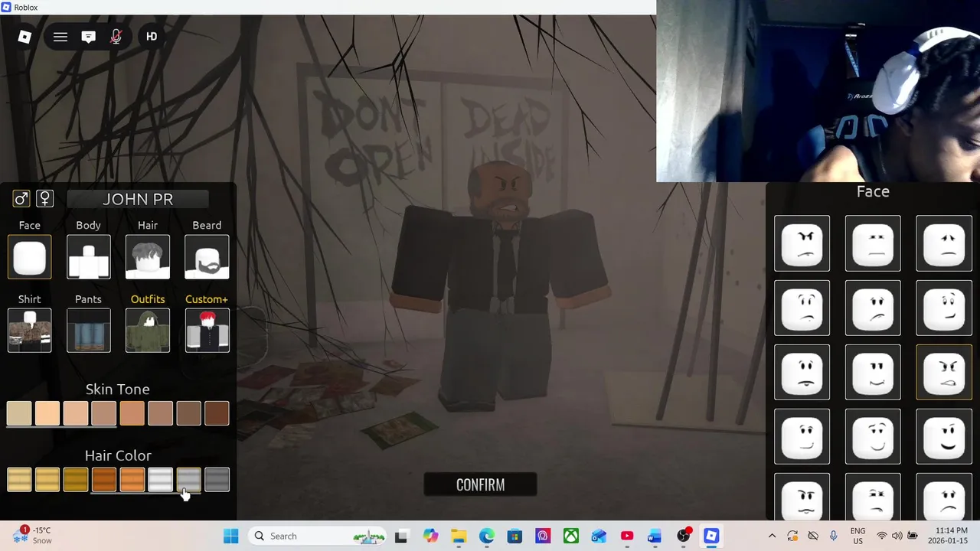980x551 pixels.
Task: Open the Custom+ category thumbnail
Action: (207, 331)
